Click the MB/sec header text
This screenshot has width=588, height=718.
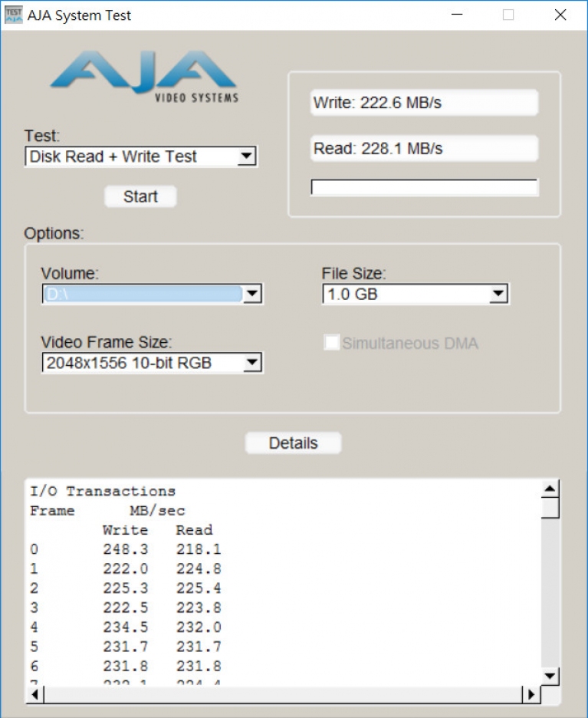click(157, 511)
